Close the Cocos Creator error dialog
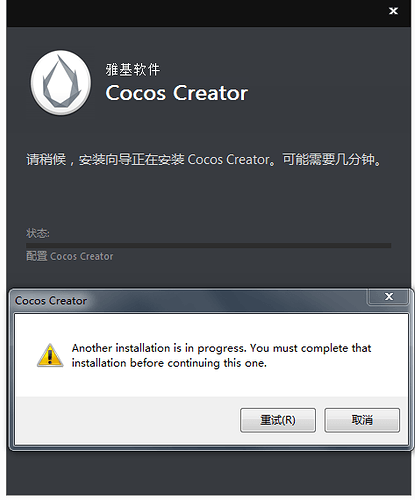The image size is (415, 500). tap(389, 296)
